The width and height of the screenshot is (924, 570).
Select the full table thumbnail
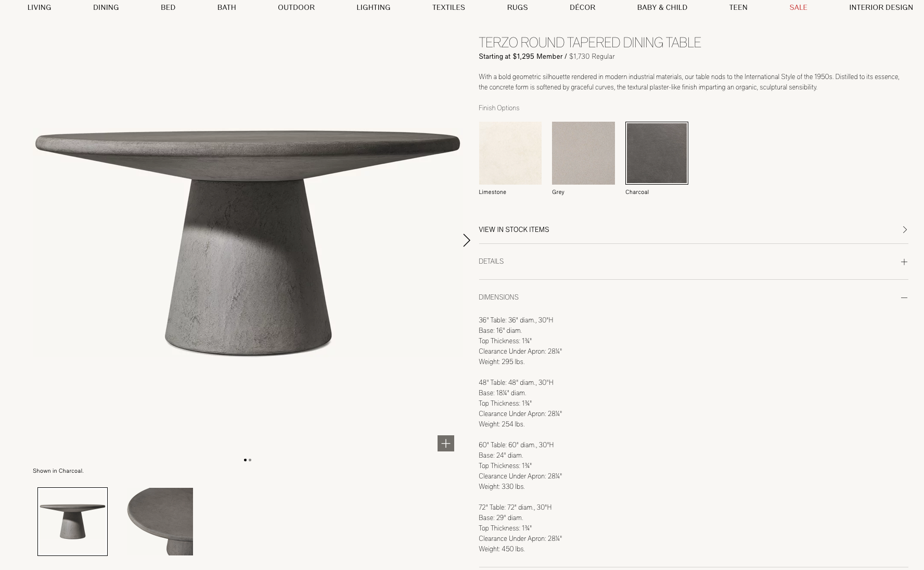pos(72,522)
